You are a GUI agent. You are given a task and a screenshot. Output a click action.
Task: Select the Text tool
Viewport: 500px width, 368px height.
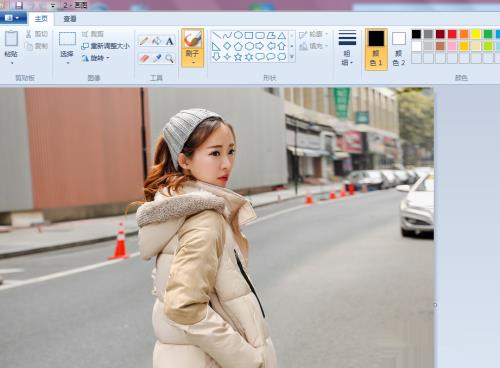(170, 41)
